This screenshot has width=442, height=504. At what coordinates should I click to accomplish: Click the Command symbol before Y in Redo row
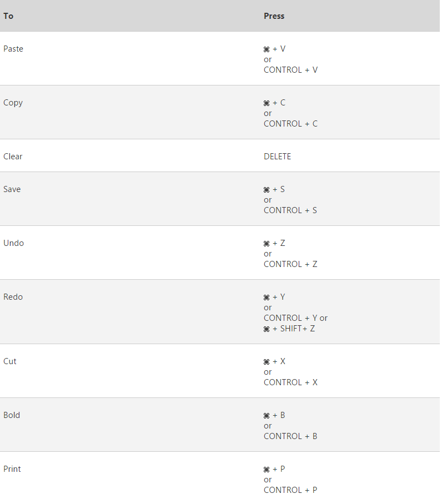coord(267,298)
